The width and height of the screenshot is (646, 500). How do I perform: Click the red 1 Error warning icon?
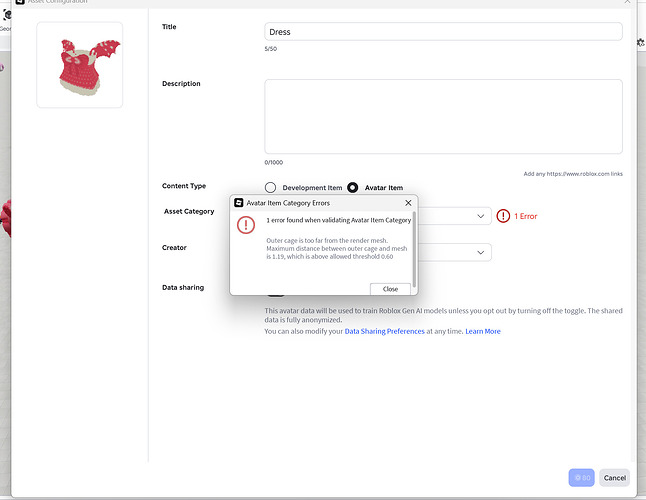(503, 216)
